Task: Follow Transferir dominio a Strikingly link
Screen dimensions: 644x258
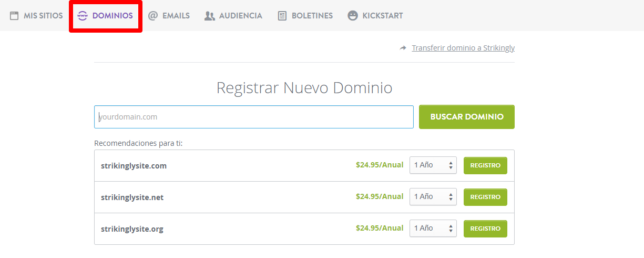Action: (463, 48)
